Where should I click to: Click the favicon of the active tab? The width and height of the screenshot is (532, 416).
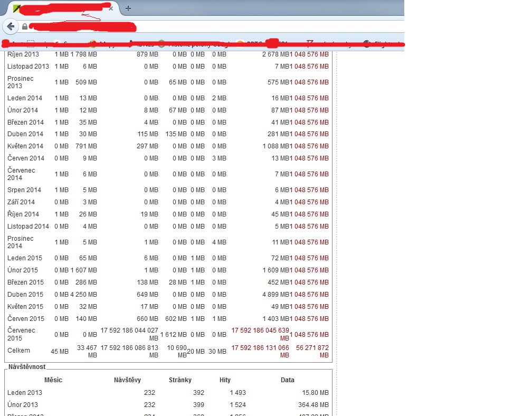(x=17, y=8)
